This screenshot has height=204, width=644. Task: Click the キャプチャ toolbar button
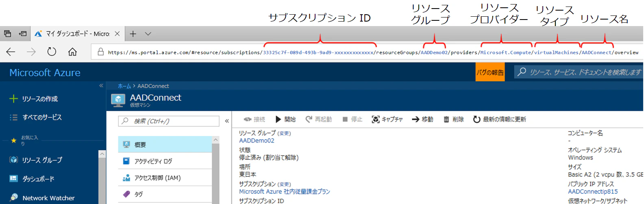tap(387, 119)
